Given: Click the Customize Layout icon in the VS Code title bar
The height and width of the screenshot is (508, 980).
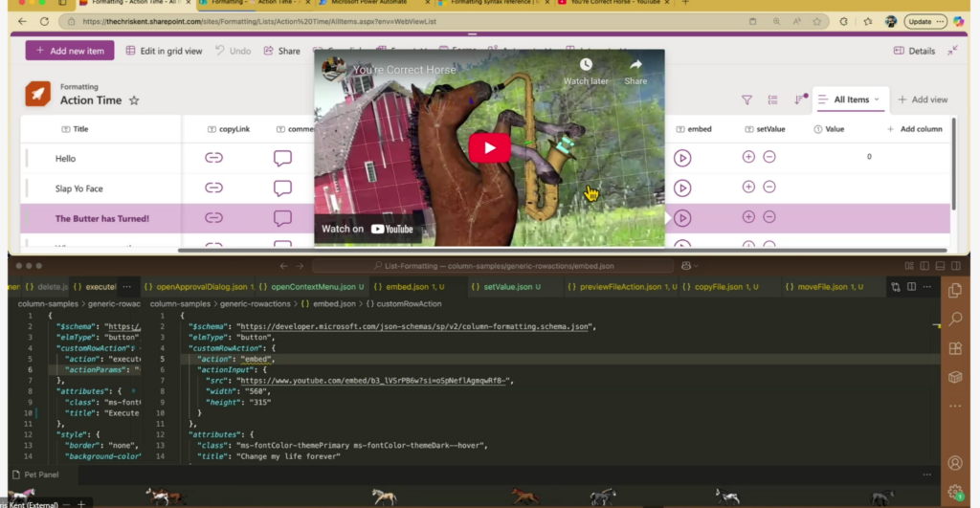Looking at the screenshot, I should click(x=909, y=266).
